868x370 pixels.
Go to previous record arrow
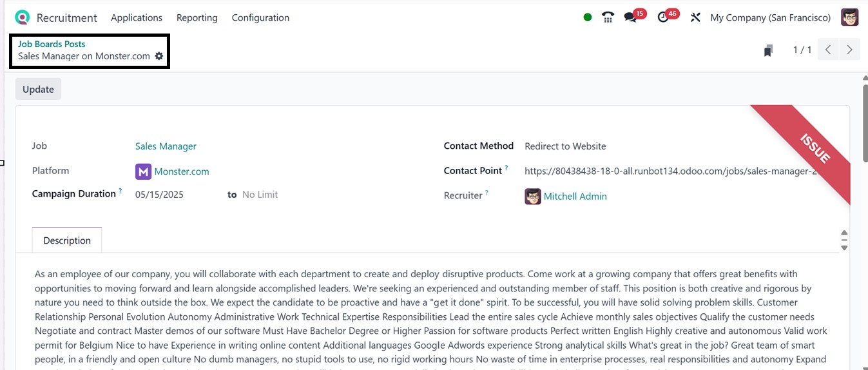(828, 50)
